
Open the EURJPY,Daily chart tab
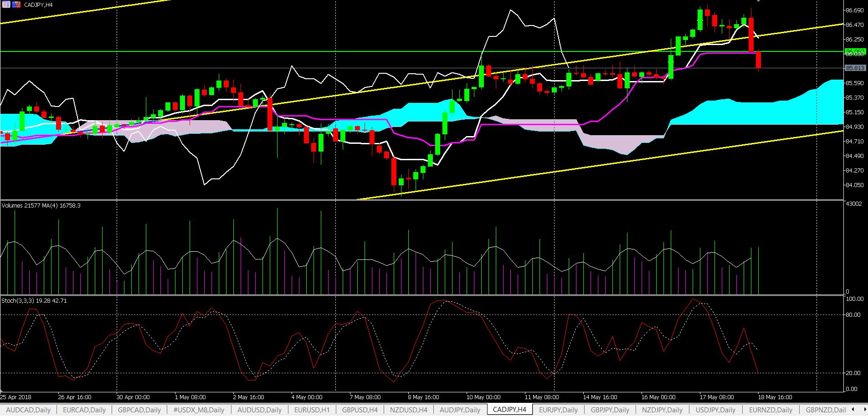[558, 410]
